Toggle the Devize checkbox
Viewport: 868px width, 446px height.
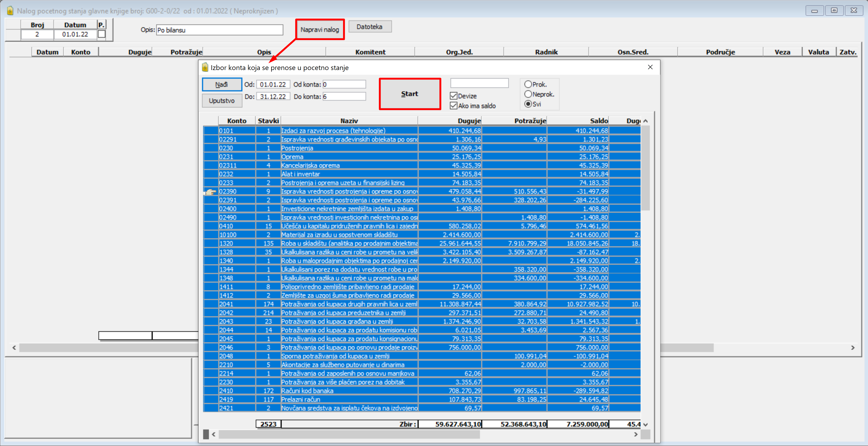click(x=454, y=96)
